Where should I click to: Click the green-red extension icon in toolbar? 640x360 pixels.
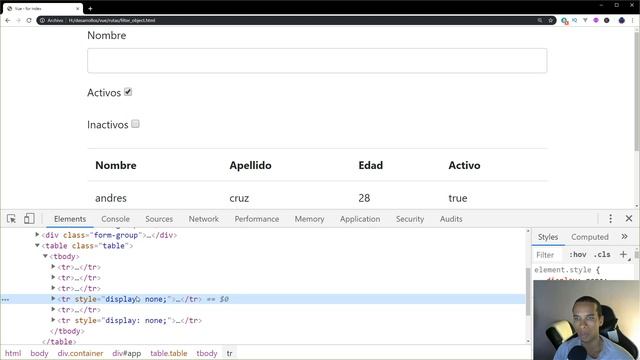point(564,20)
